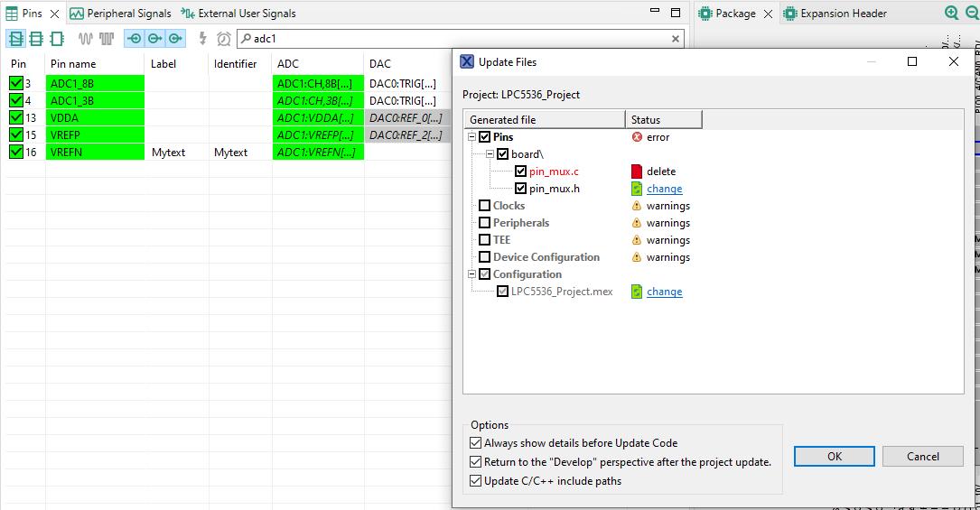Click the warning icon next to Peripherals

click(637, 223)
